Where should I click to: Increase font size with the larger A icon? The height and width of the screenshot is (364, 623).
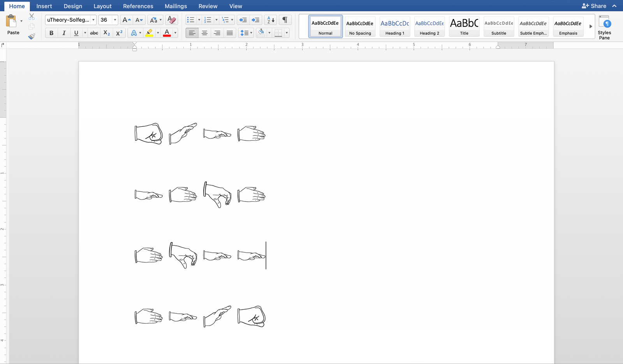126,20
